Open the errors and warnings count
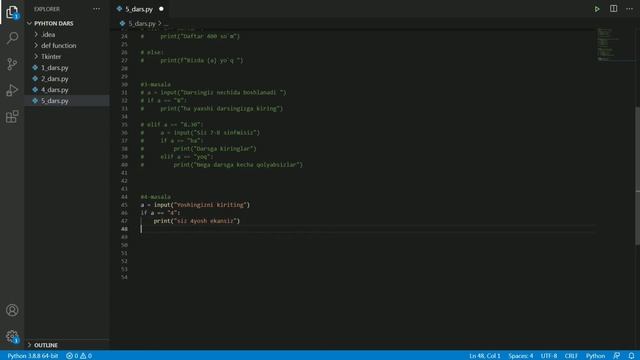640x360 pixels. (x=79, y=356)
